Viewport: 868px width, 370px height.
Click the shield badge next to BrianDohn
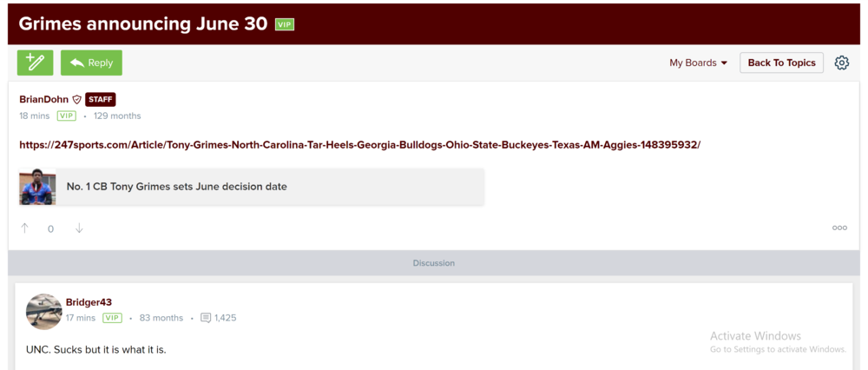(x=76, y=100)
